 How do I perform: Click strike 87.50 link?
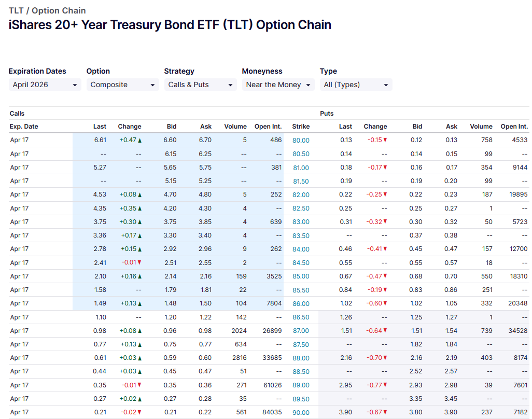pyautogui.click(x=301, y=344)
